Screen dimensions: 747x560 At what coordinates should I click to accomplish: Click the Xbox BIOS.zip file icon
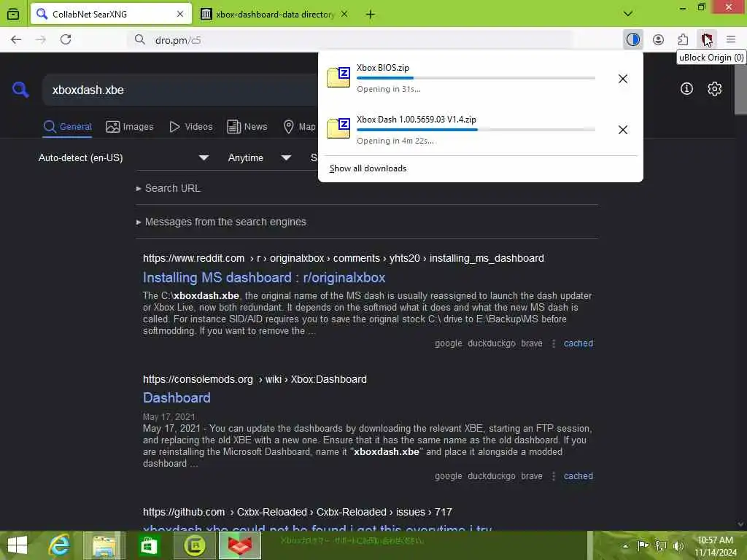(x=338, y=77)
